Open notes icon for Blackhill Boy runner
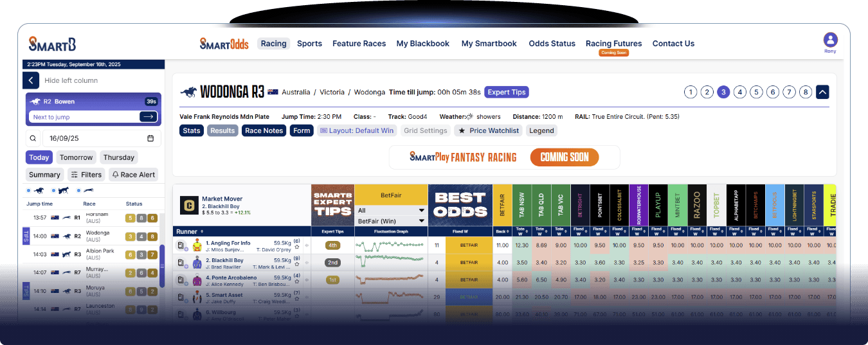 click(181, 263)
